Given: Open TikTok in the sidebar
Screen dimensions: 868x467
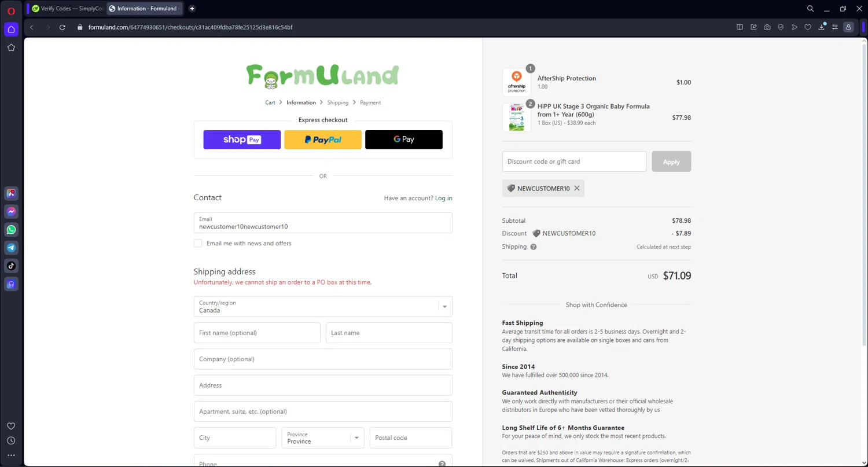Looking at the screenshot, I should click(11, 266).
